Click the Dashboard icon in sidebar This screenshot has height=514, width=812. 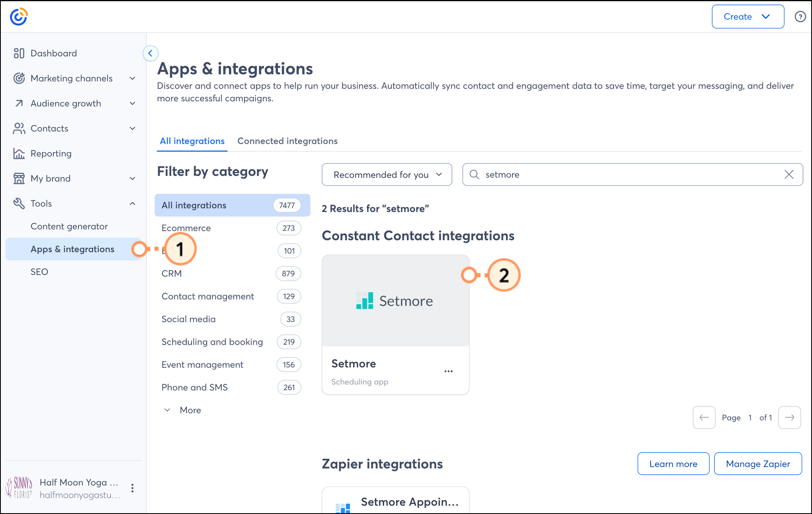tap(19, 53)
